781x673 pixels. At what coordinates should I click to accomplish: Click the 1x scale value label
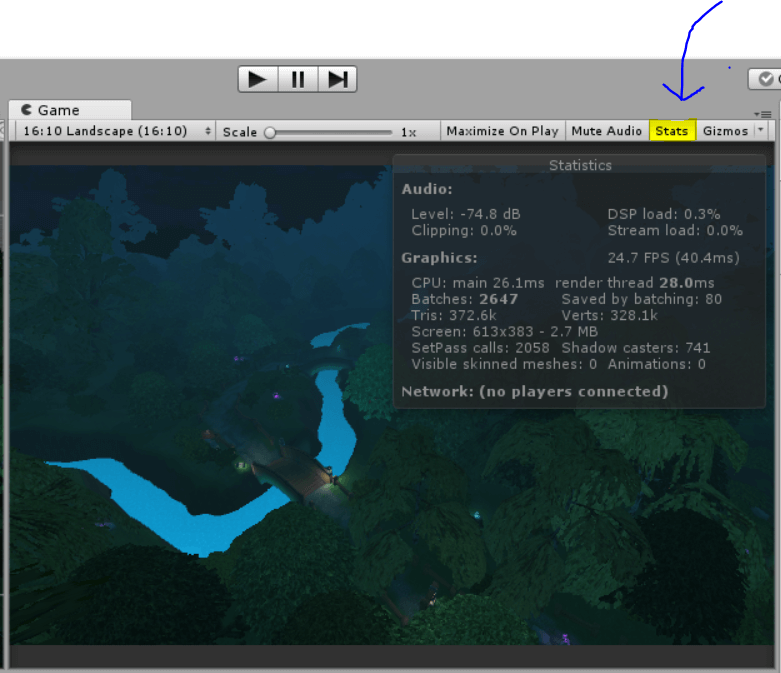pyautogui.click(x=408, y=133)
